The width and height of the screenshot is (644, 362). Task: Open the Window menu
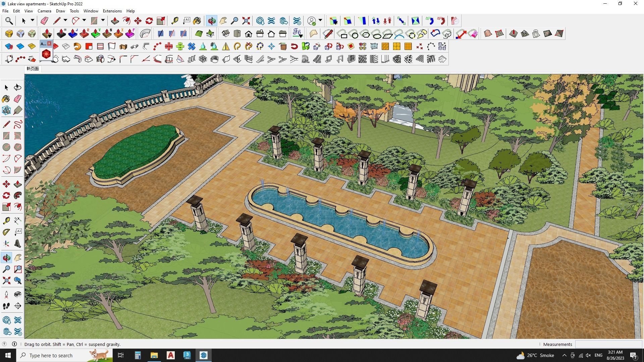pyautogui.click(x=91, y=11)
